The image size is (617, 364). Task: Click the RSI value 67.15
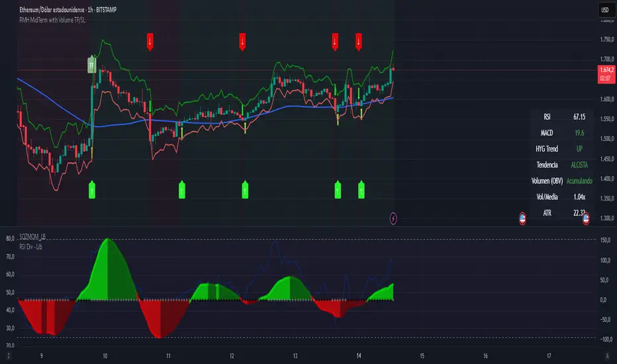tap(579, 117)
